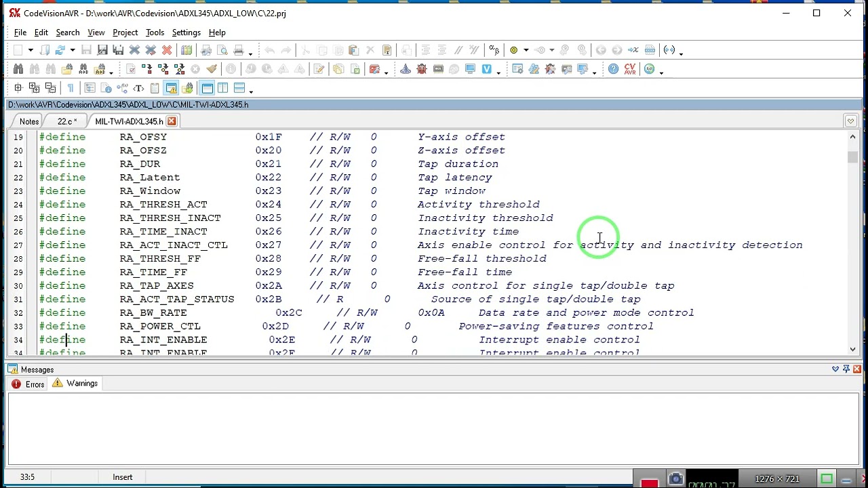
Task: Open the Edit menu
Action: [x=41, y=33]
